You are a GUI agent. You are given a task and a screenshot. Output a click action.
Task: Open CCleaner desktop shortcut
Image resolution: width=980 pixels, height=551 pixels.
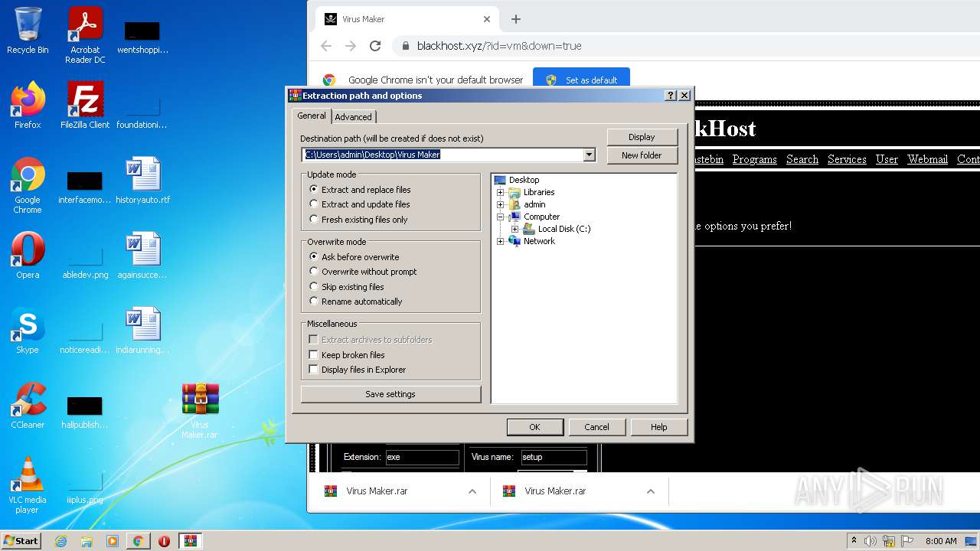(x=28, y=406)
